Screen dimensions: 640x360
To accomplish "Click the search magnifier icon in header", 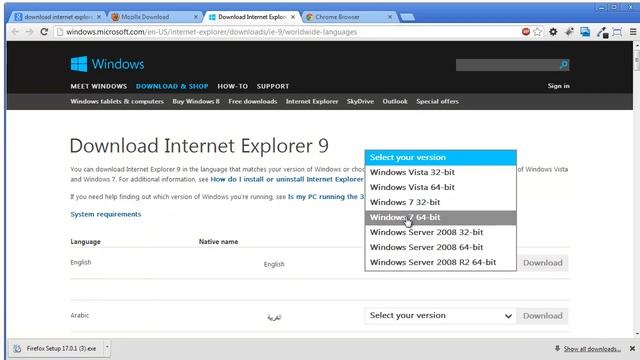I will (x=564, y=64).
